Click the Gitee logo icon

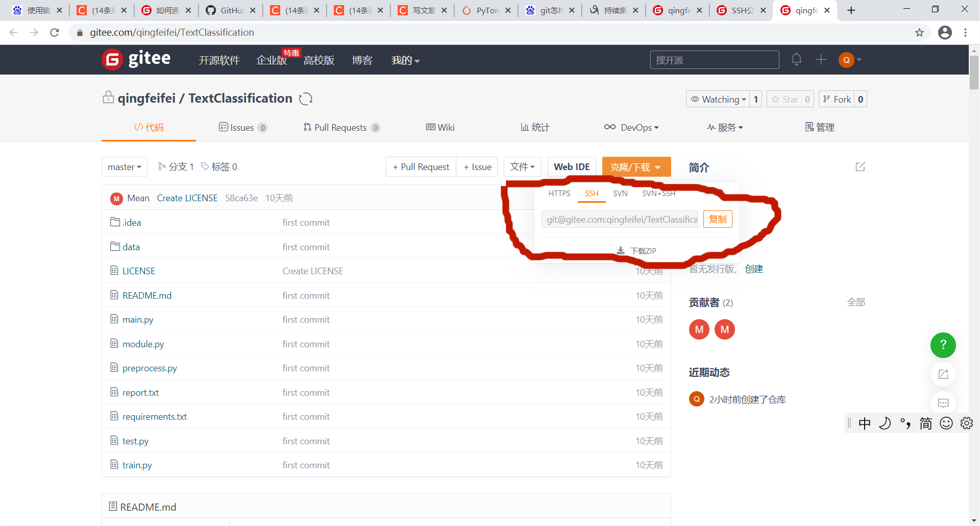coord(112,59)
